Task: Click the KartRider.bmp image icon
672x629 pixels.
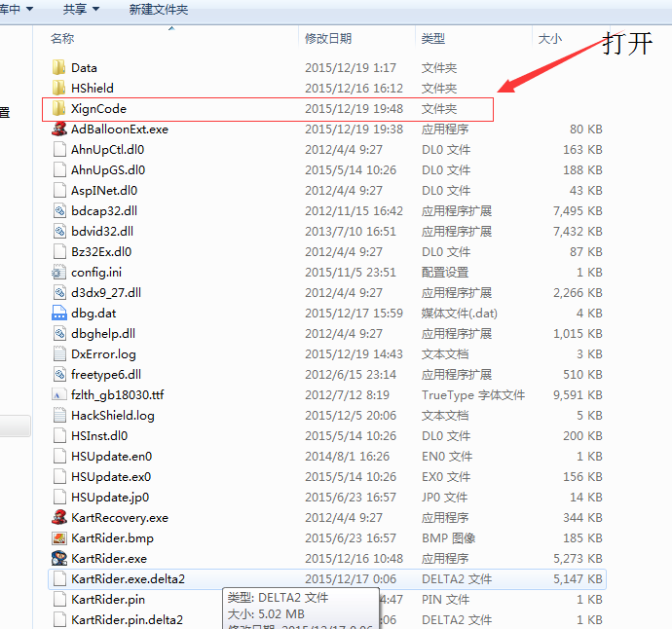Action: click(x=59, y=537)
